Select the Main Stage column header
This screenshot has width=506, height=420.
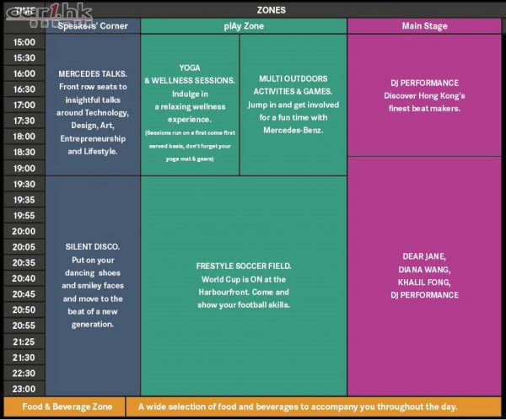pyautogui.click(x=424, y=26)
